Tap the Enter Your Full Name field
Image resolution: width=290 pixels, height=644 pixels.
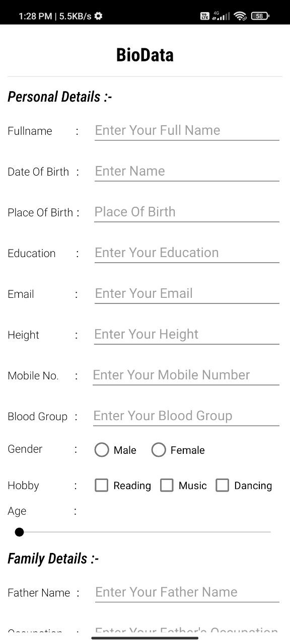[x=186, y=130]
